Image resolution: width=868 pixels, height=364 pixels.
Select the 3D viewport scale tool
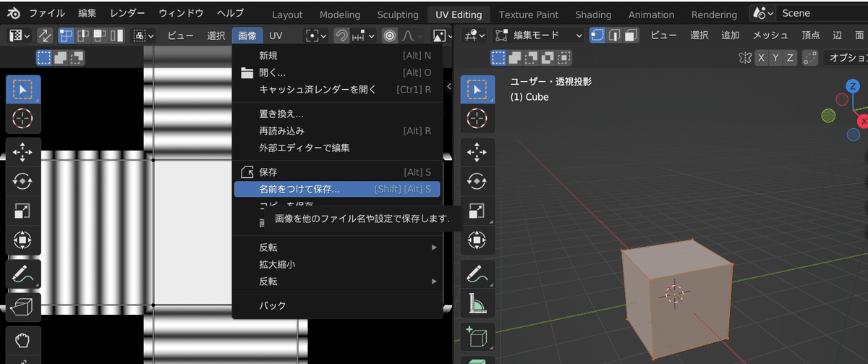coord(477,211)
